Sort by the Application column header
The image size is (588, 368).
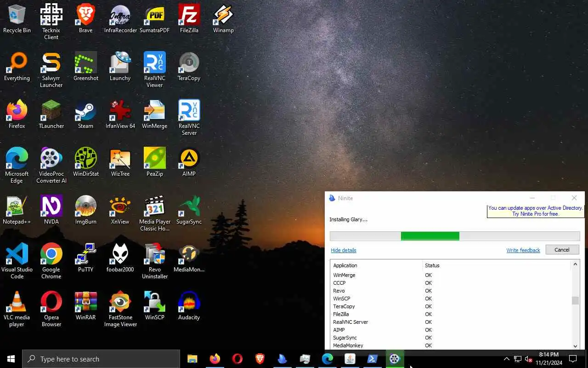[376, 265]
